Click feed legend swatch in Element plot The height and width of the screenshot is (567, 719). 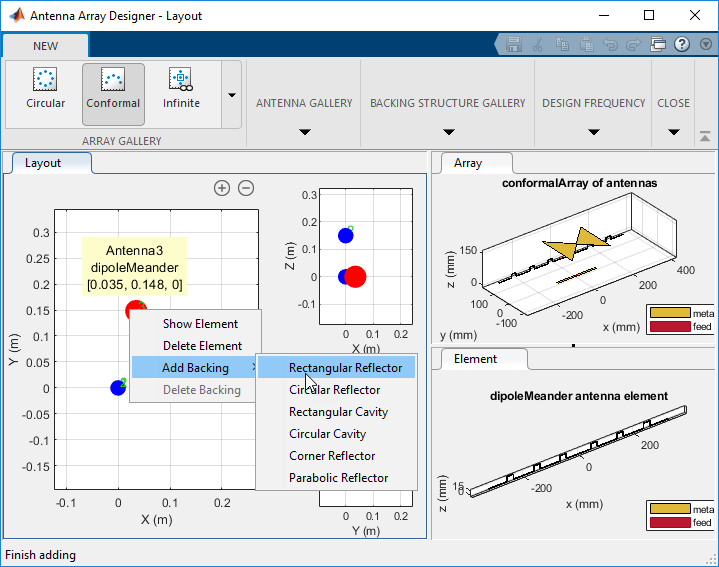pos(670,523)
